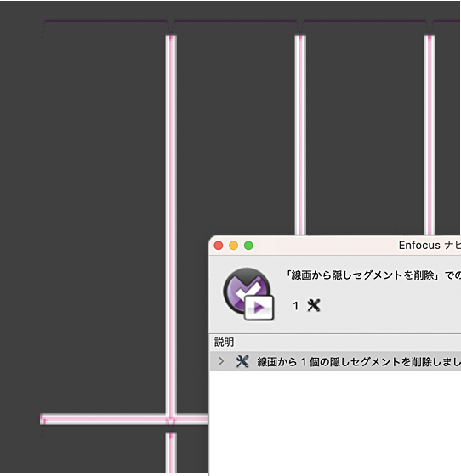Minimize the Enfocus Navigator with yellow button
This screenshot has width=461, height=476.
tap(233, 246)
